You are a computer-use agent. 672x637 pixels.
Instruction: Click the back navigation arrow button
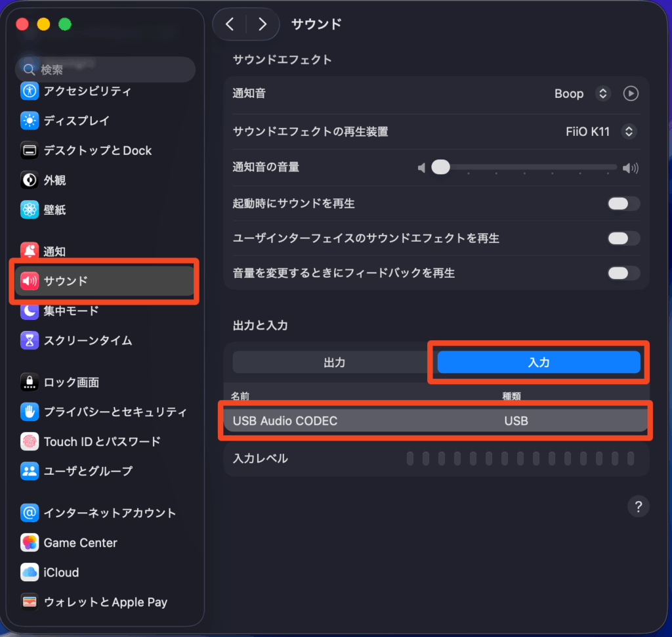pyautogui.click(x=230, y=24)
